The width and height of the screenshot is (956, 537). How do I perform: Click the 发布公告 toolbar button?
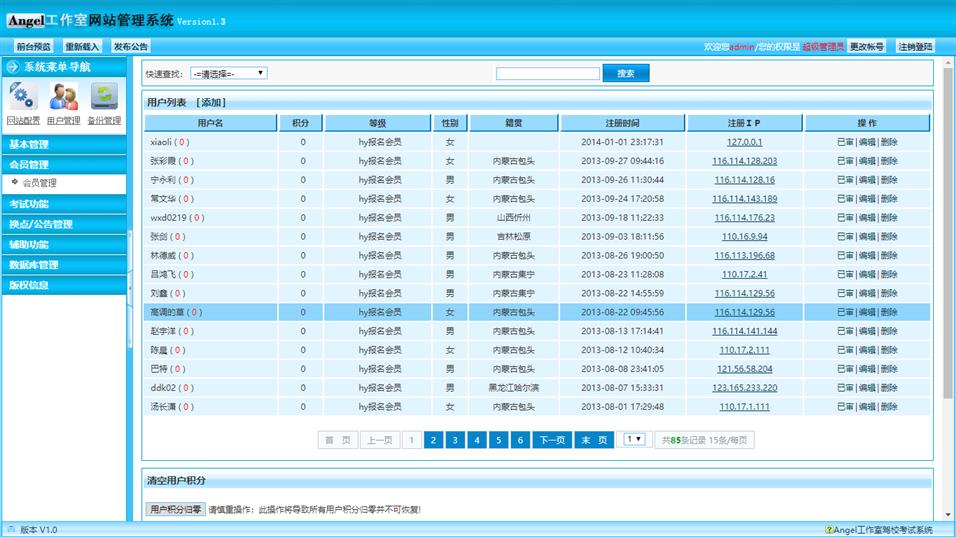coord(130,46)
